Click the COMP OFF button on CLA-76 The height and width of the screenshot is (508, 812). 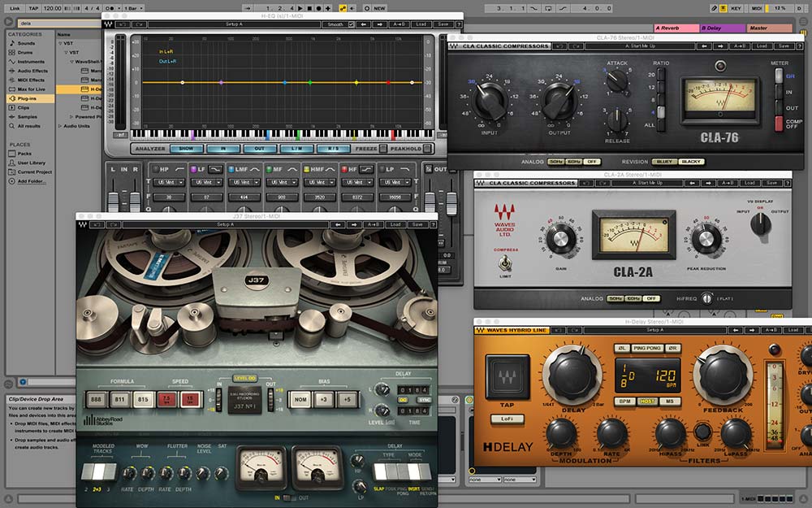click(x=779, y=124)
